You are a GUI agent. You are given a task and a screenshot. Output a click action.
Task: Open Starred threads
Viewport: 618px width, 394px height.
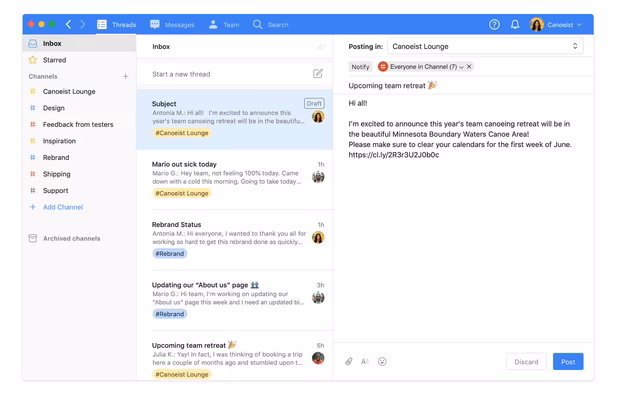(79, 60)
